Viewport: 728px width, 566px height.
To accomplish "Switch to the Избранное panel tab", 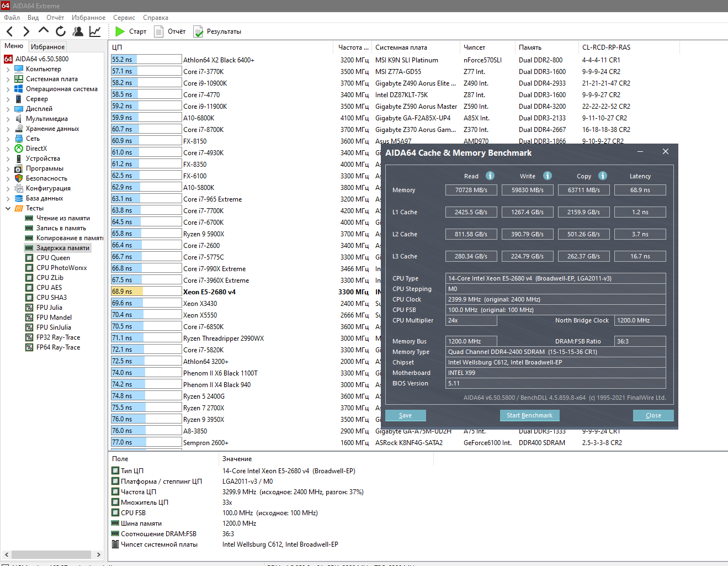I will point(47,47).
